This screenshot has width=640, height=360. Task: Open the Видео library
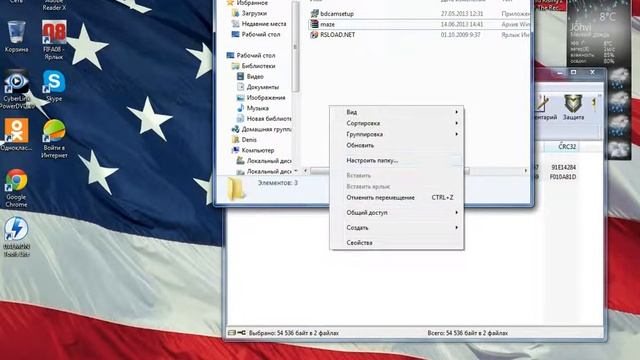(x=255, y=76)
